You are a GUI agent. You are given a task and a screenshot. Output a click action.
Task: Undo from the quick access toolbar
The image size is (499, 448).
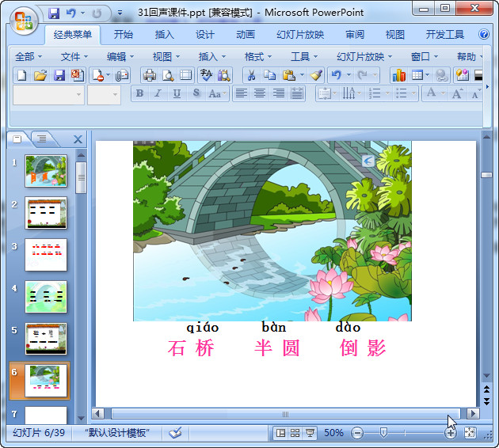70,13
